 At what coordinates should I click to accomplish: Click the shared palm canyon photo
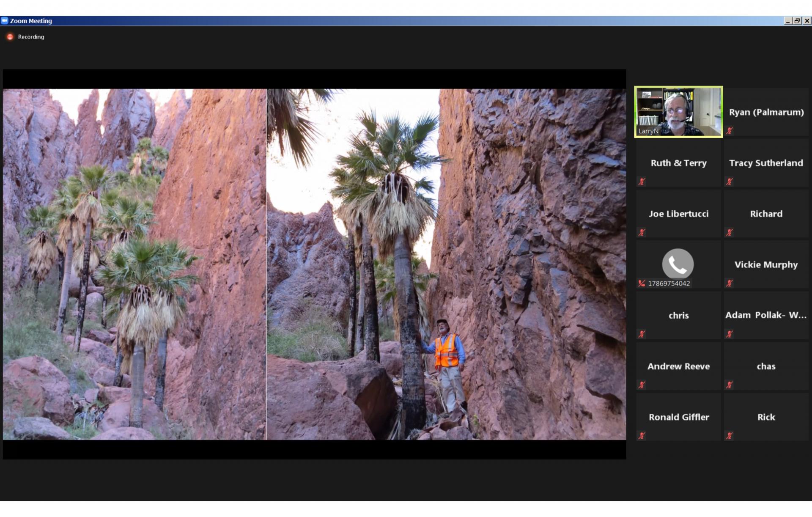click(x=314, y=264)
